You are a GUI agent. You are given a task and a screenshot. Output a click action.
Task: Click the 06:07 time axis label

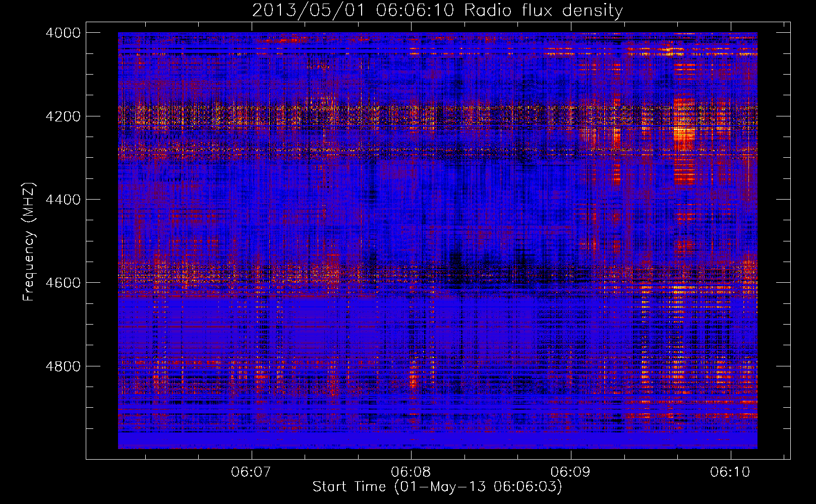(x=251, y=472)
